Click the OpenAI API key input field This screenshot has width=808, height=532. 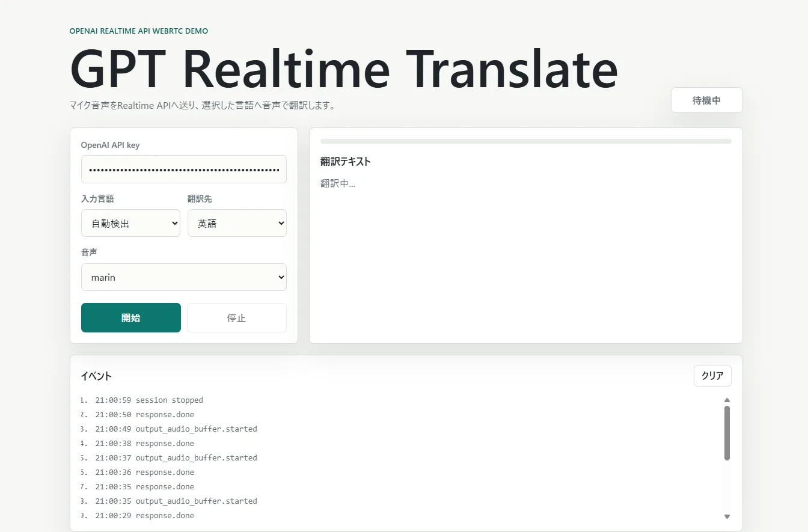[184, 170]
